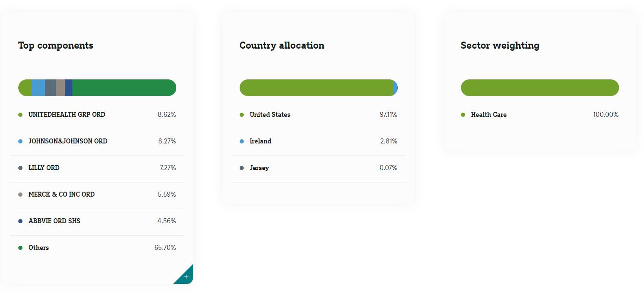Click the dark green dot beside Others
The height and width of the screenshot is (306, 644).
tap(20, 248)
